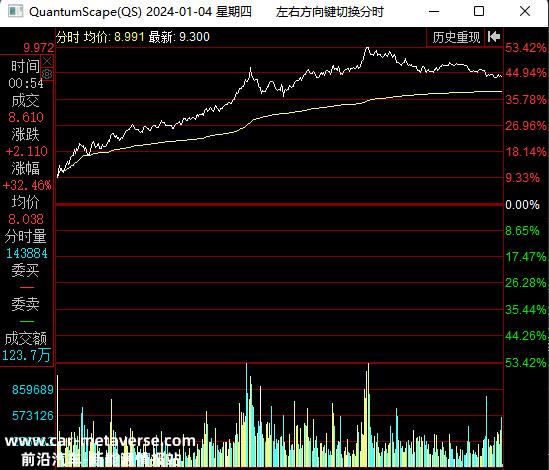The height and width of the screenshot is (470, 549).
Task: Click the green 8.65% axis label
Action: [x=522, y=230]
